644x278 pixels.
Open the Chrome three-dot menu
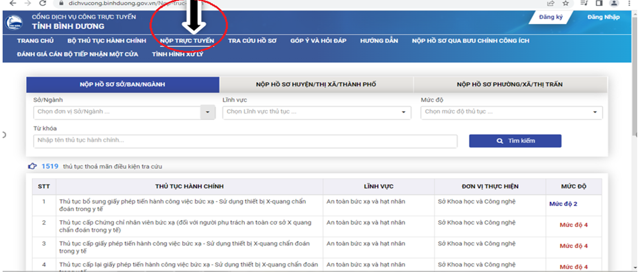pyautogui.click(x=630, y=3)
